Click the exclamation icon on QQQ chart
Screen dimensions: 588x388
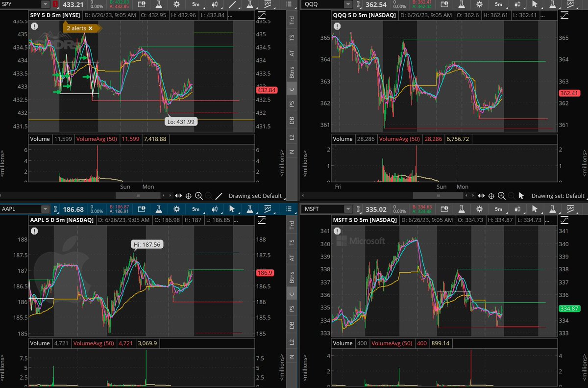(337, 27)
